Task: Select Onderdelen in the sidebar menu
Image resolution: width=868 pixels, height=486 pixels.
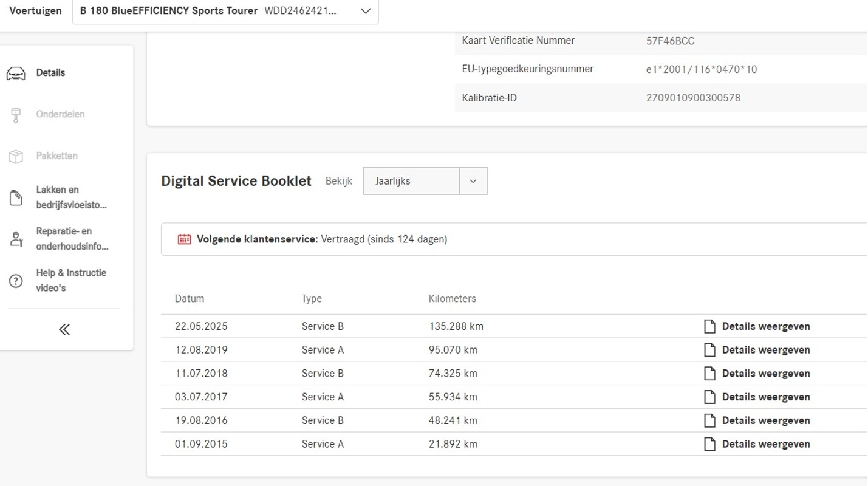Action: point(60,114)
